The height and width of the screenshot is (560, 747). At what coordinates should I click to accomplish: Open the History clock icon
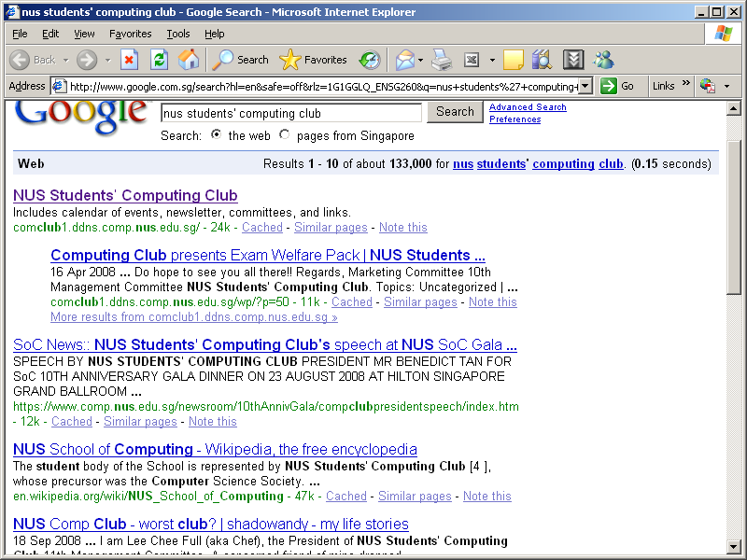pyautogui.click(x=370, y=60)
